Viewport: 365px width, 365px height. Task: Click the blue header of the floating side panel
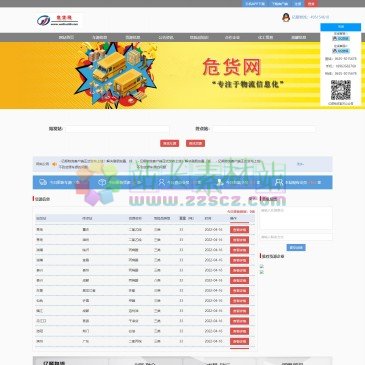341,27
